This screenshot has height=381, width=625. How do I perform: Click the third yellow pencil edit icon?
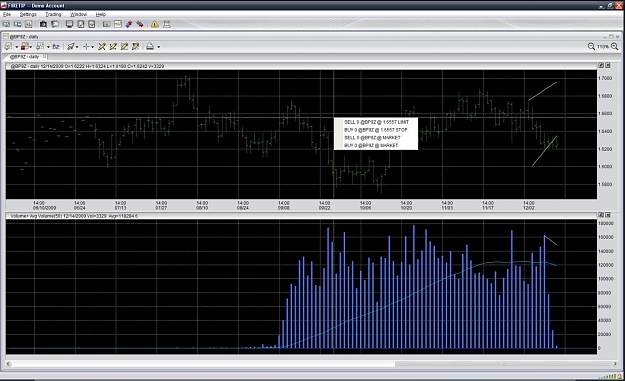point(124,47)
